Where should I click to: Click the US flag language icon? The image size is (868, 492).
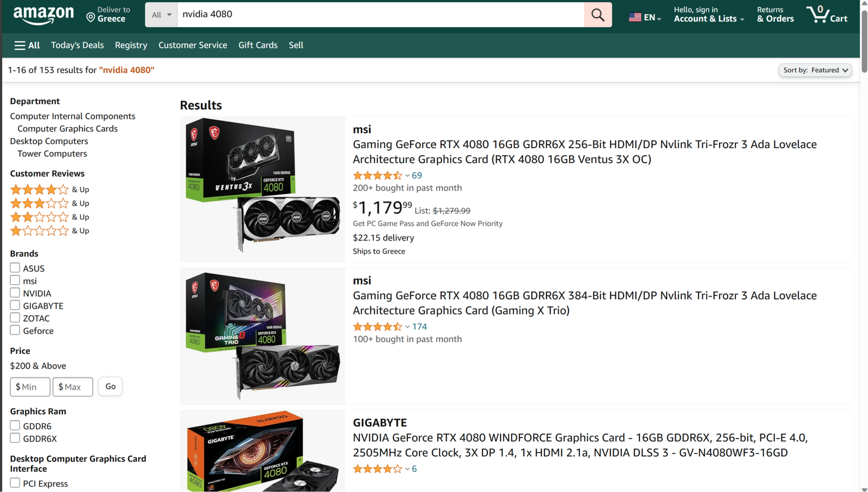click(x=635, y=17)
